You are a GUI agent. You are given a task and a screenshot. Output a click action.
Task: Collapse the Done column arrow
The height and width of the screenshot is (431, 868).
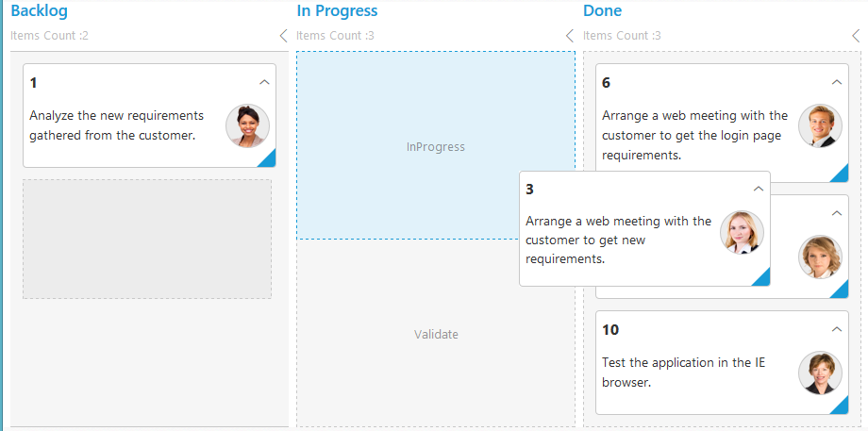coord(856,36)
